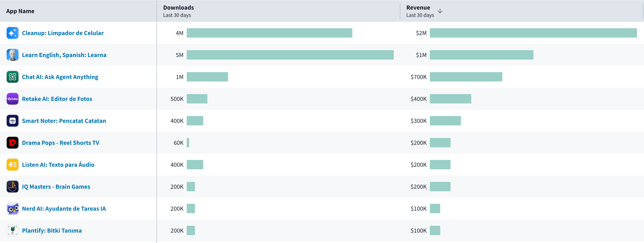
Task: Sort by the Downloads column header
Action: click(x=178, y=7)
